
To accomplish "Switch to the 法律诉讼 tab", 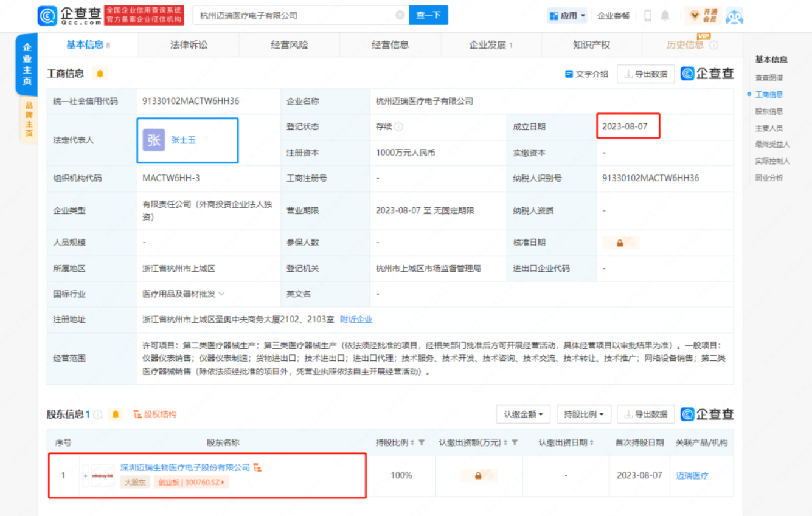I will (x=189, y=45).
